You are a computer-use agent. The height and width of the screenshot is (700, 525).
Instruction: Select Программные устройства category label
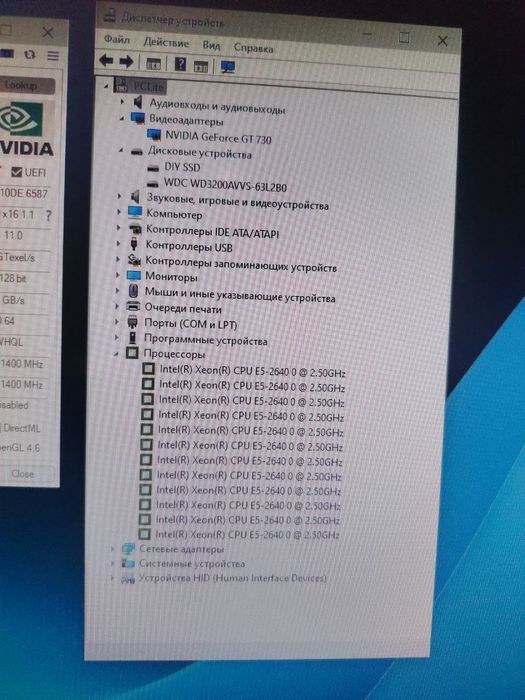(205, 340)
